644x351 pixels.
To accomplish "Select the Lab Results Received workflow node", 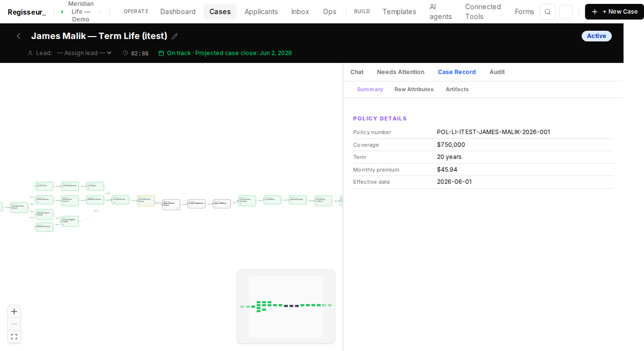I will coord(70,186).
